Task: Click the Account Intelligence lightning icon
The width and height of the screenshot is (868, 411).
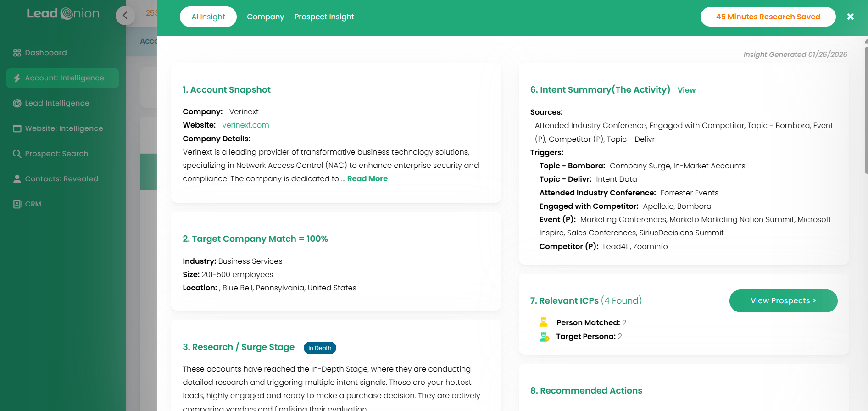Action: (17, 78)
